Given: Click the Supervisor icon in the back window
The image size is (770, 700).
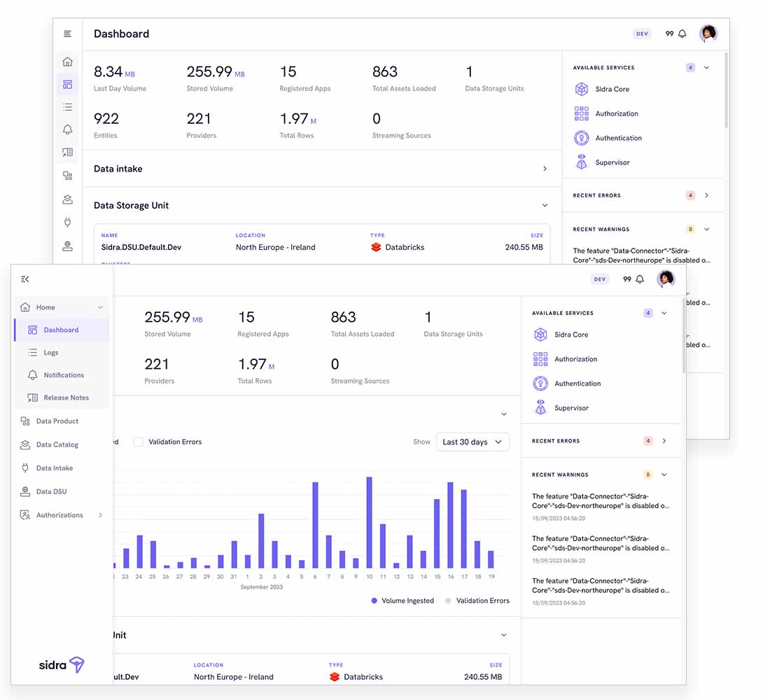Looking at the screenshot, I should [x=581, y=162].
